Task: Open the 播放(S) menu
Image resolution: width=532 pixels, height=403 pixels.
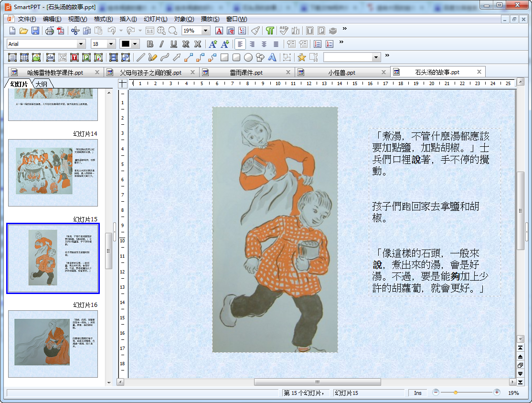Action: click(x=210, y=19)
